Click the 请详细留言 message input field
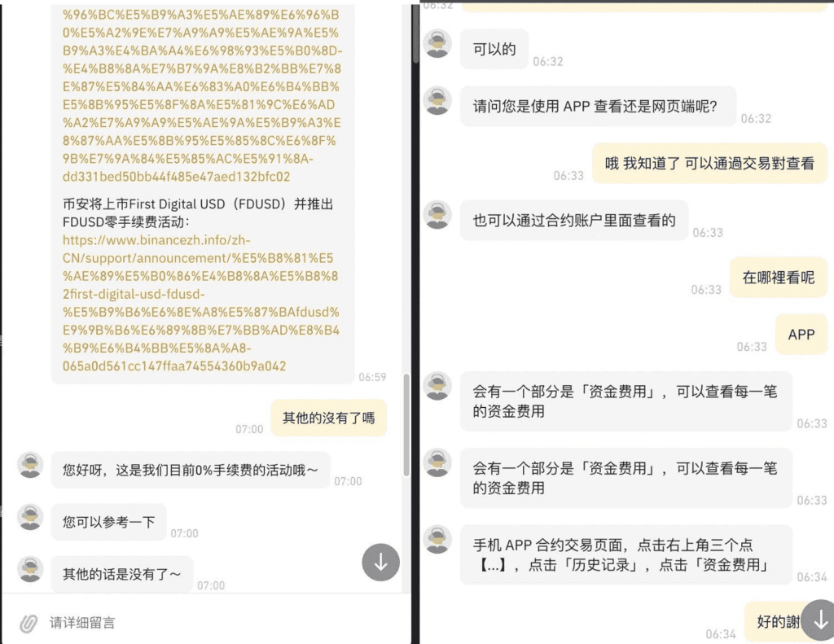Viewport: 834px width, 644px height. pyautogui.click(x=213, y=623)
